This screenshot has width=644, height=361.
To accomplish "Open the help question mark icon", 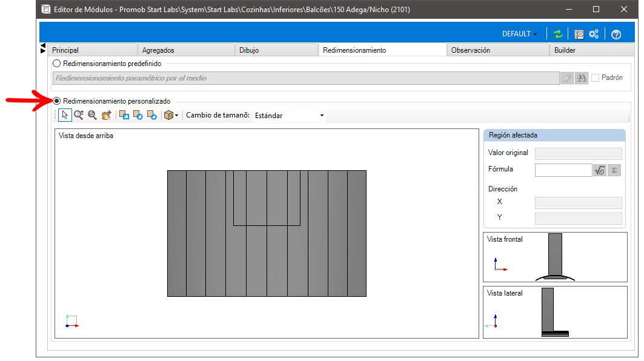I will click(616, 35).
